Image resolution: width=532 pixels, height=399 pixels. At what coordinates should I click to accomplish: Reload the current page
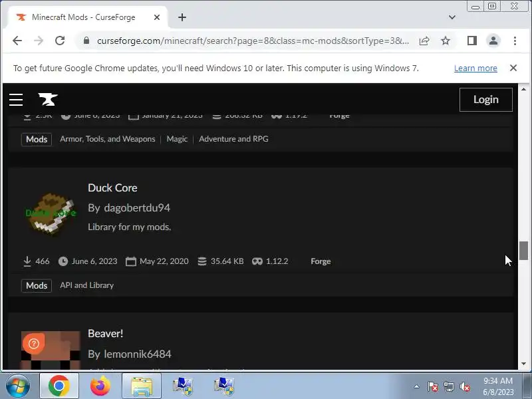pos(60,41)
